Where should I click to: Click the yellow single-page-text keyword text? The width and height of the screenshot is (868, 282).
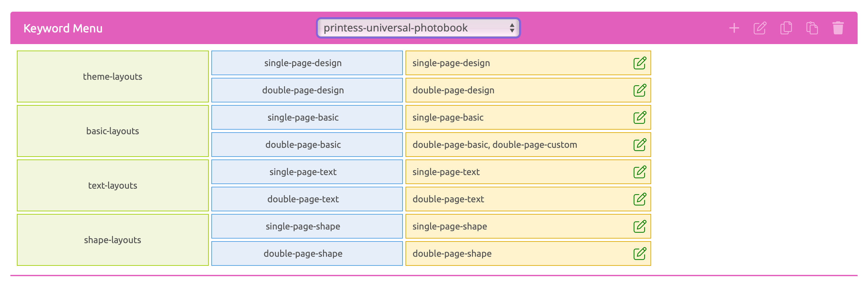pyautogui.click(x=446, y=172)
